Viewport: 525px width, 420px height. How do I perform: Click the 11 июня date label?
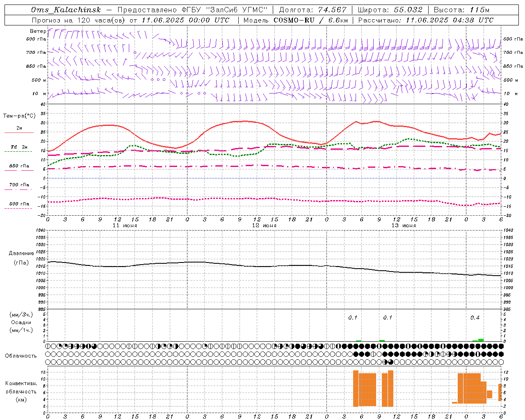pyautogui.click(x=125, y=226)
